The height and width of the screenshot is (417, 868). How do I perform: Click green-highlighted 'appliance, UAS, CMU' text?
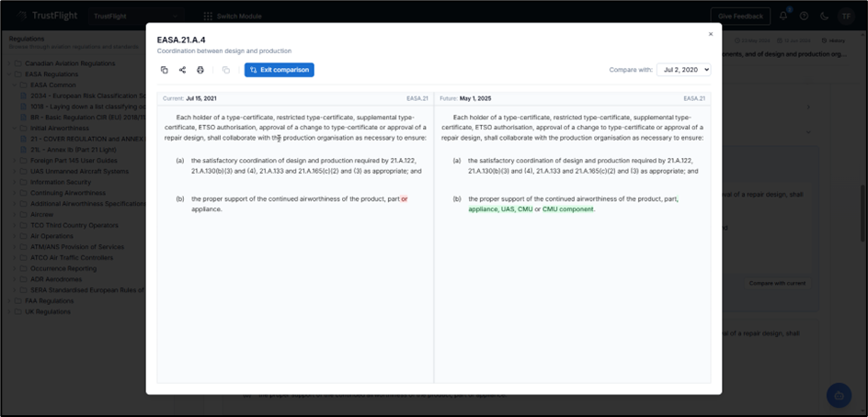coord(500,209)
